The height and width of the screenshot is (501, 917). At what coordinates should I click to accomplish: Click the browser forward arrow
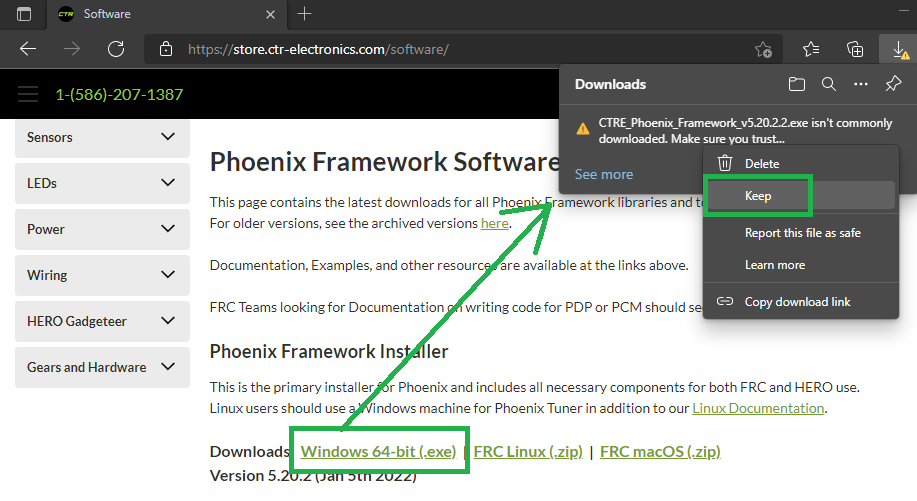click(72, 49)
